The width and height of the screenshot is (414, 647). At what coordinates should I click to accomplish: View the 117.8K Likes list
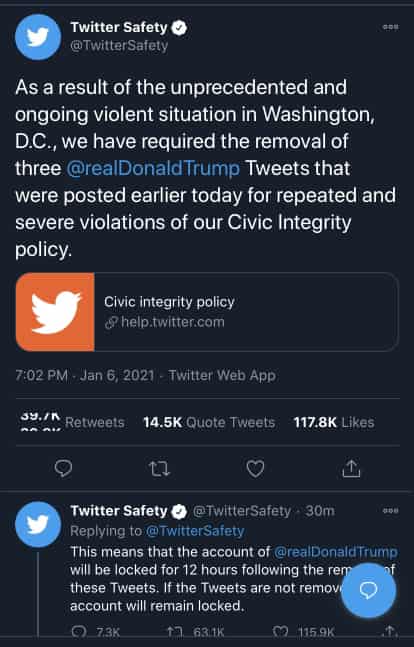click(334, 423)
